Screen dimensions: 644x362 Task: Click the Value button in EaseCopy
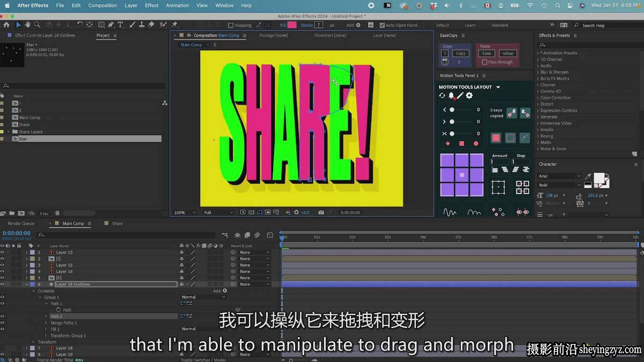click(x=507, y=53)
